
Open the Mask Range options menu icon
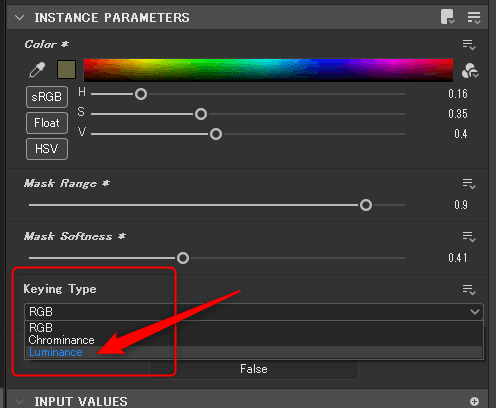tap(469, 184)
